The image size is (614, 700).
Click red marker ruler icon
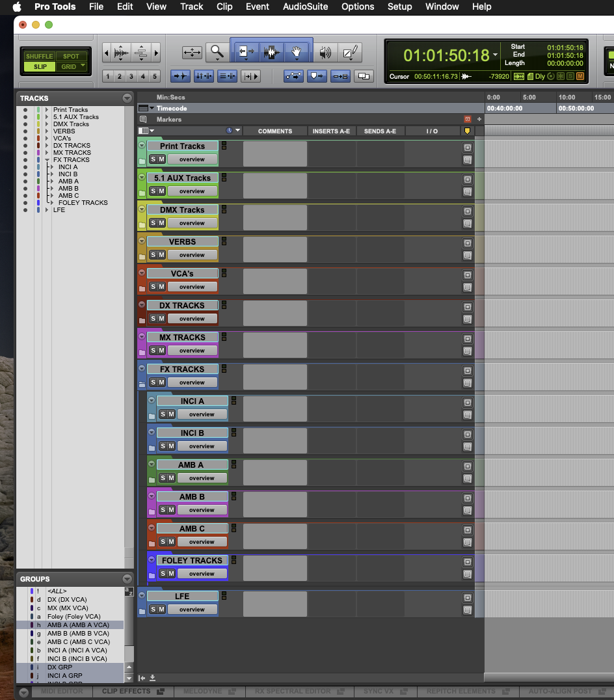pos(467,119)
